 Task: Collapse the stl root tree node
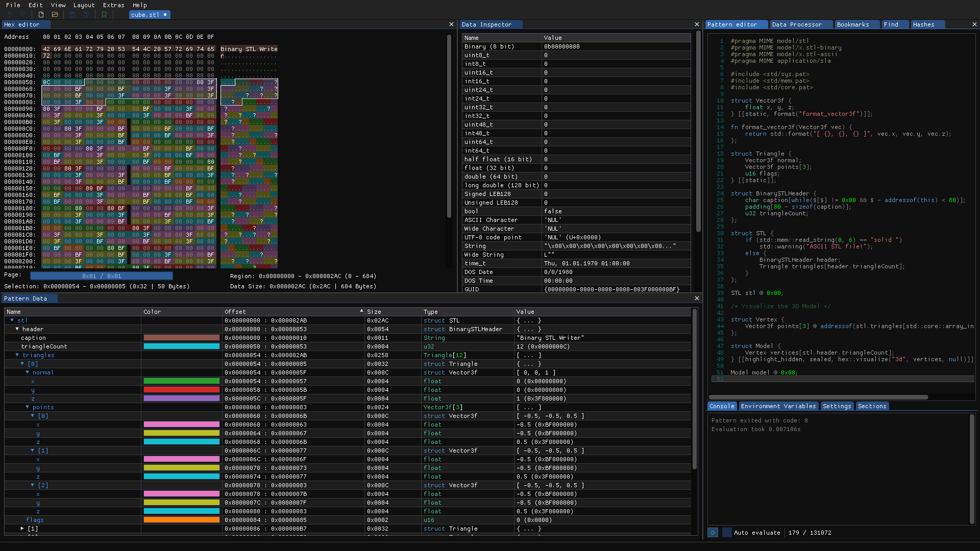tap(12, 320)
